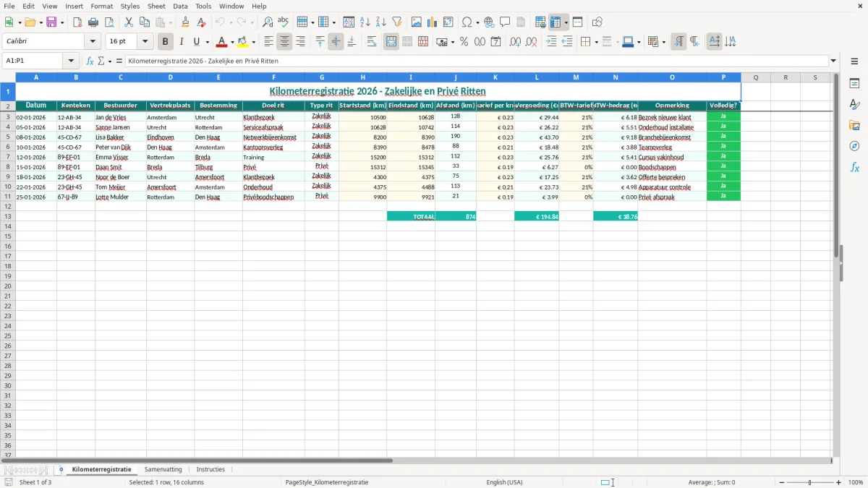Click the Clone Formatting paintbrush icon

[x=186, y=22]
